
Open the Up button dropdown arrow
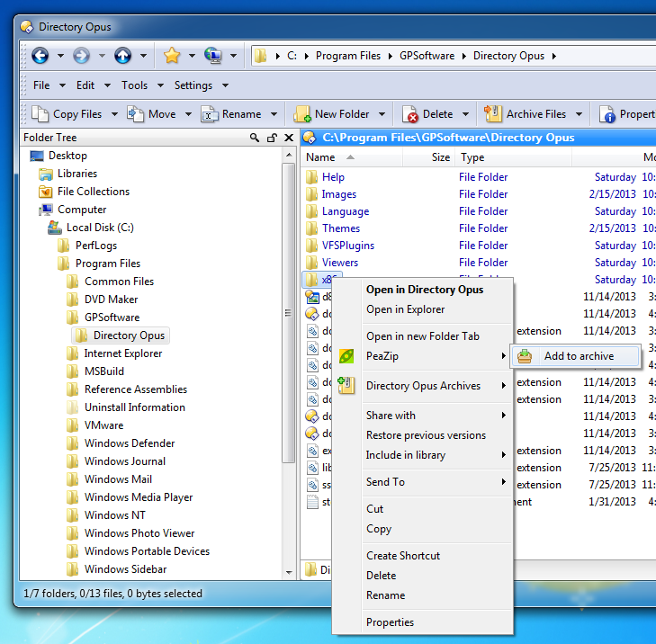click(x=143, y=56)
